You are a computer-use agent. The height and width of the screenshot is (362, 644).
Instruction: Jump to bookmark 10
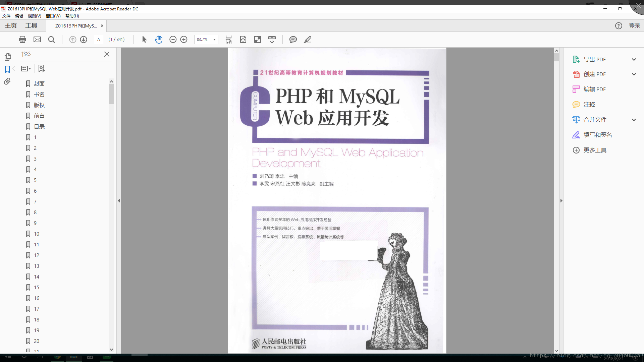[x=37, y=234]
